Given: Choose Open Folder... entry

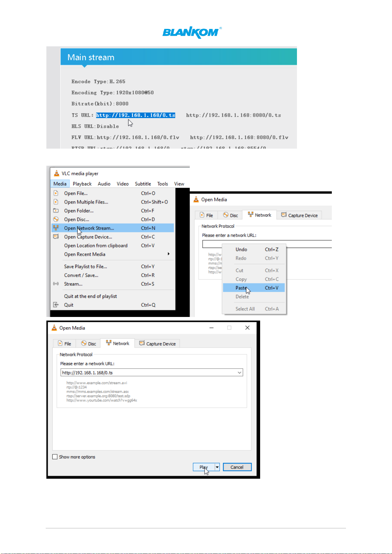Looking at the screenshot, I should 113,211.
